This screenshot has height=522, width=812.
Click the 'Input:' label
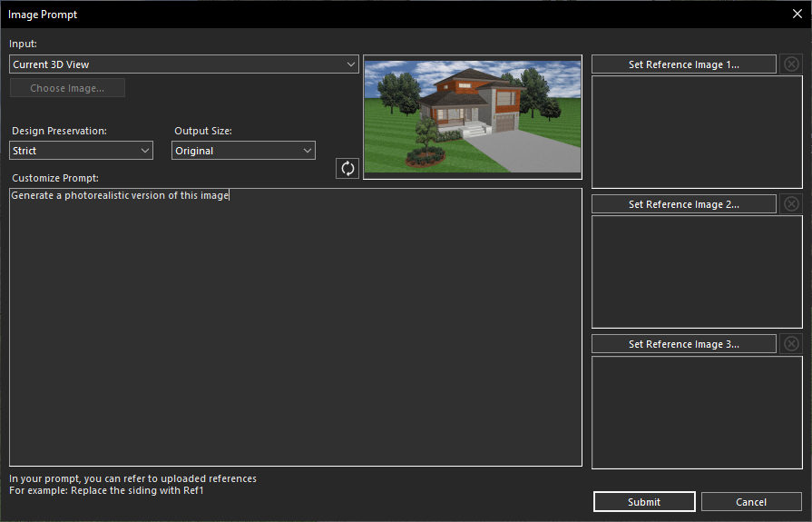23,44
